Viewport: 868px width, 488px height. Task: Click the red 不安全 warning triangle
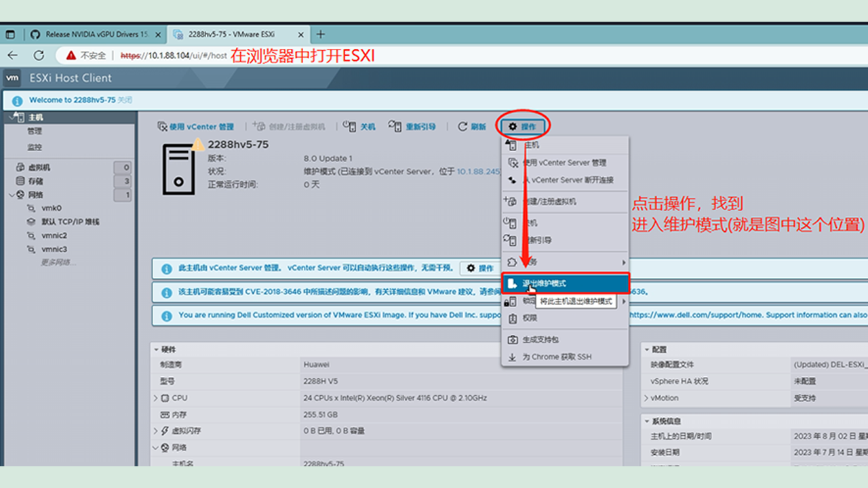pyautogui.click(x=71, y=56)
